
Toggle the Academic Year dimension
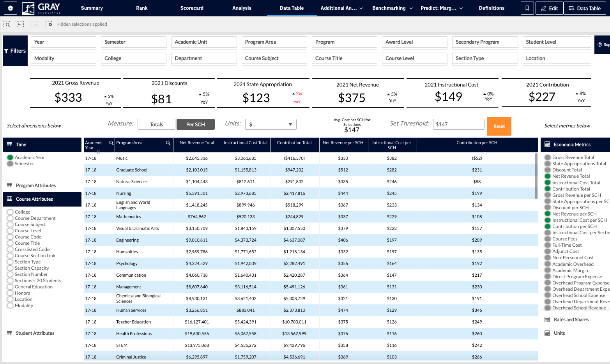tap(10, 157)
